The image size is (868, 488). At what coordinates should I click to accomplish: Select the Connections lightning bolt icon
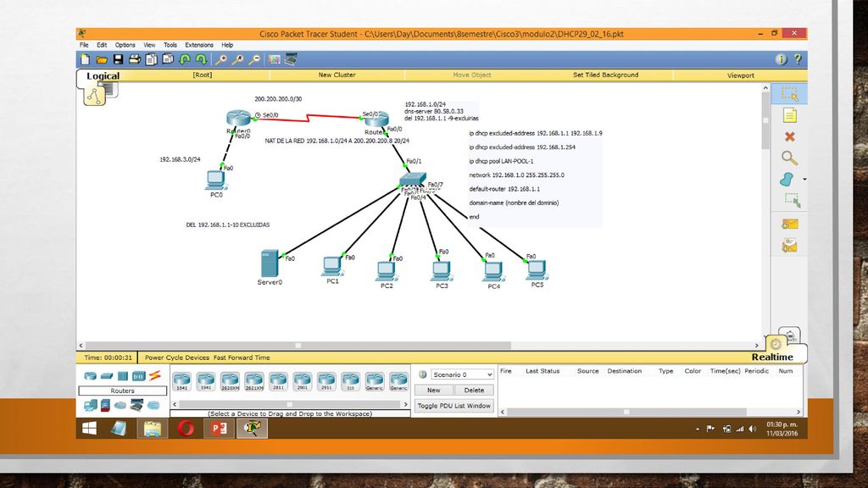(154, 375)
